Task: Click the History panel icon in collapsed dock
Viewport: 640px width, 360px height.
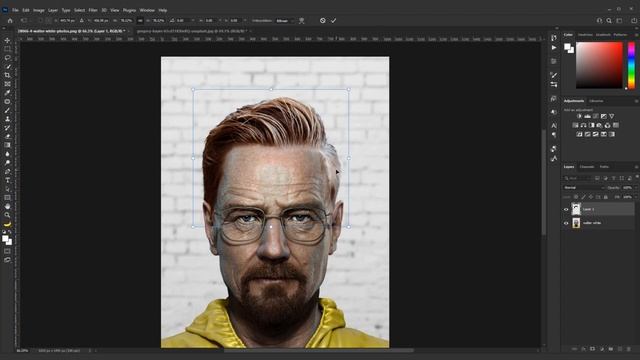Action: (x=554, y=38)
